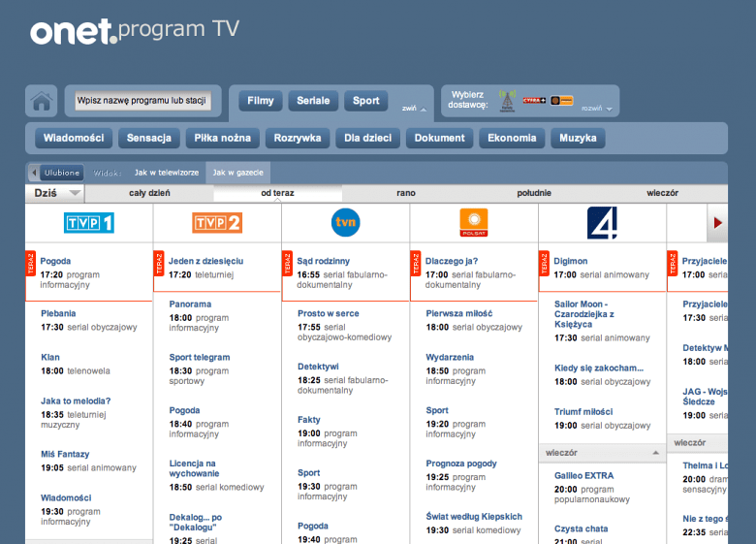The image size is (756, 544).
Task: Open Sport telegram program link
Action: [199, 358]
